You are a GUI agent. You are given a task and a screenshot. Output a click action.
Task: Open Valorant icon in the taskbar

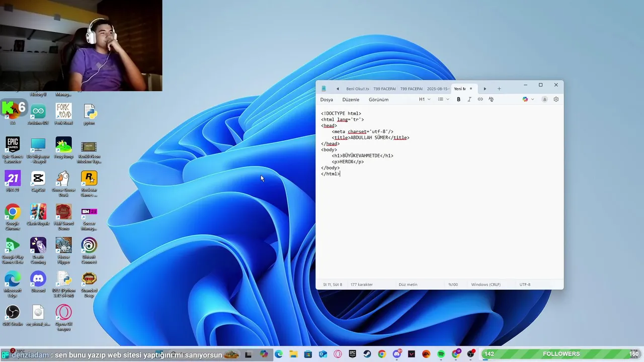[x=412, y=354]
